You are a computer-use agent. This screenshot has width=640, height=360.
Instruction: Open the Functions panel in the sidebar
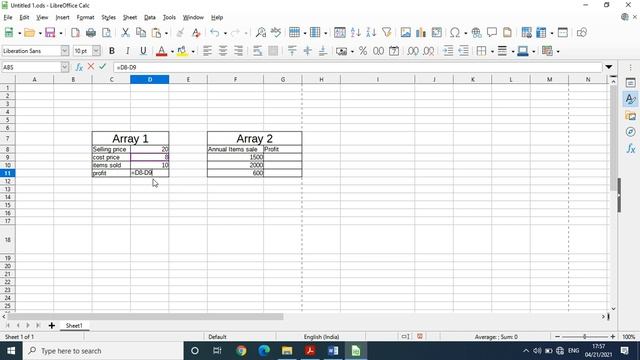click(x=630, y=149)
